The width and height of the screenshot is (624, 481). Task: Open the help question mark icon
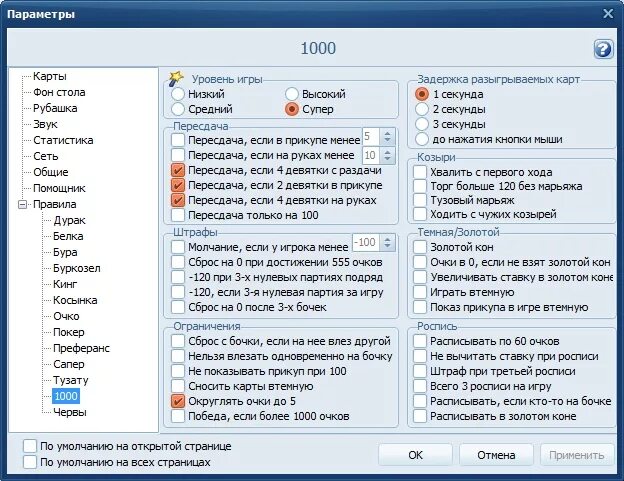(x=603, y=49)
